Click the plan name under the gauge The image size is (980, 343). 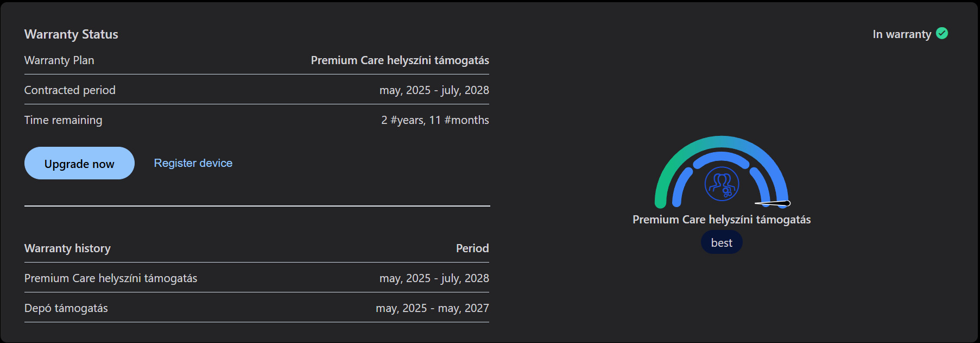tap(722, 220)
